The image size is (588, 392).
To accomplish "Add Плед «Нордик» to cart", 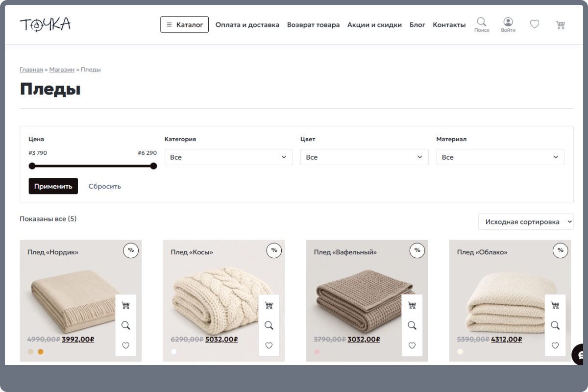I will (x=125, y=305).
